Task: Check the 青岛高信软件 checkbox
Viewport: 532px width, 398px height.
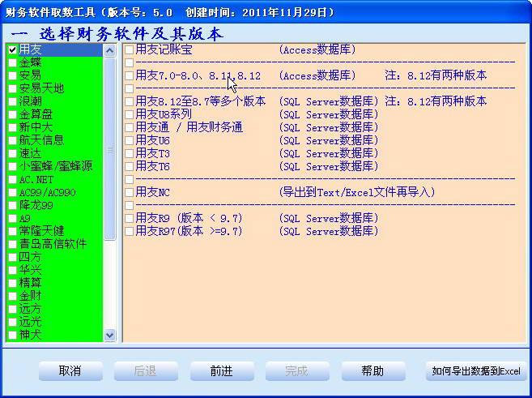Action: tap(13, 244)
